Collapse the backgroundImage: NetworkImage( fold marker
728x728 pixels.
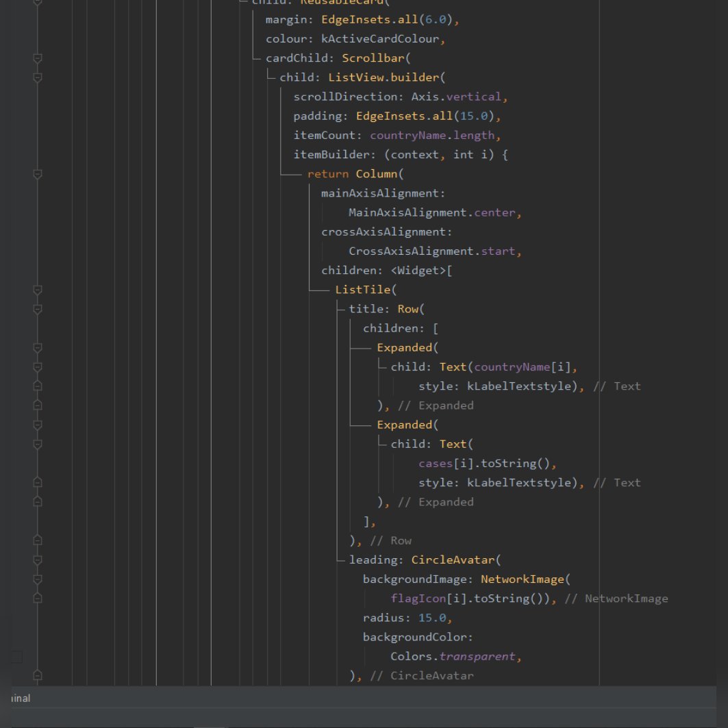[38, 579]
